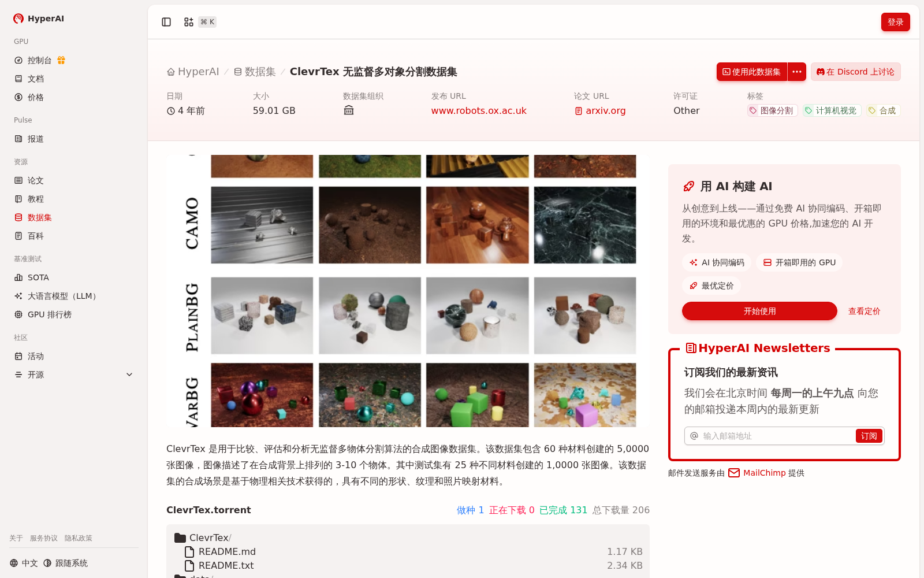The image size is (924, 578).
Task: Open 论文 in the sidebar
Action: tap(36, 180)
